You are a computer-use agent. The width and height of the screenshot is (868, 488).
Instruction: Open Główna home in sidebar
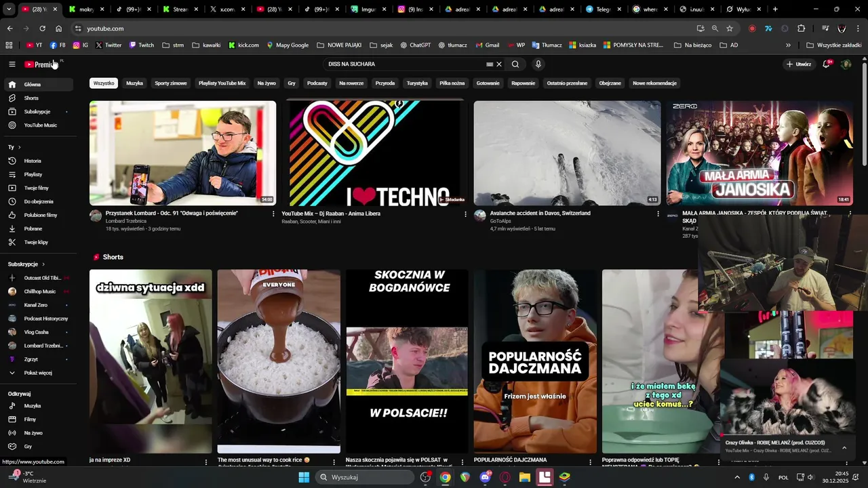(39, 85)
